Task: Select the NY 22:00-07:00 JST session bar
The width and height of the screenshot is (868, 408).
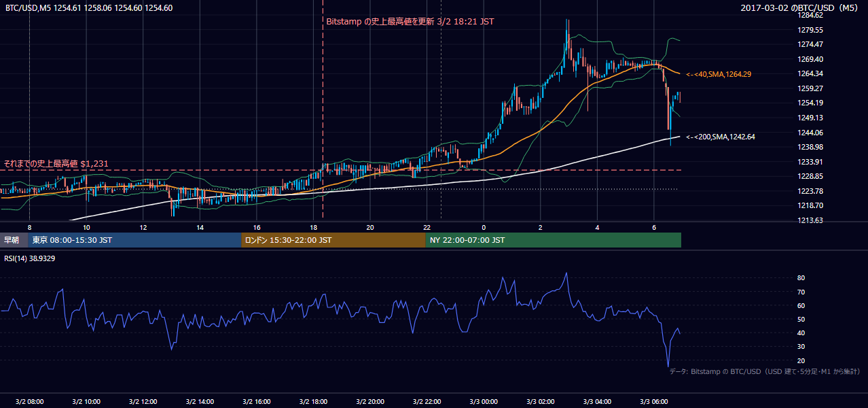Action: 553,240
